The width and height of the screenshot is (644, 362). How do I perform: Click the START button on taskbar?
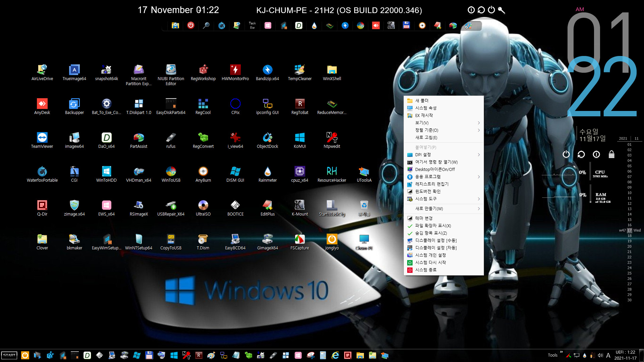tap(9, 355)
